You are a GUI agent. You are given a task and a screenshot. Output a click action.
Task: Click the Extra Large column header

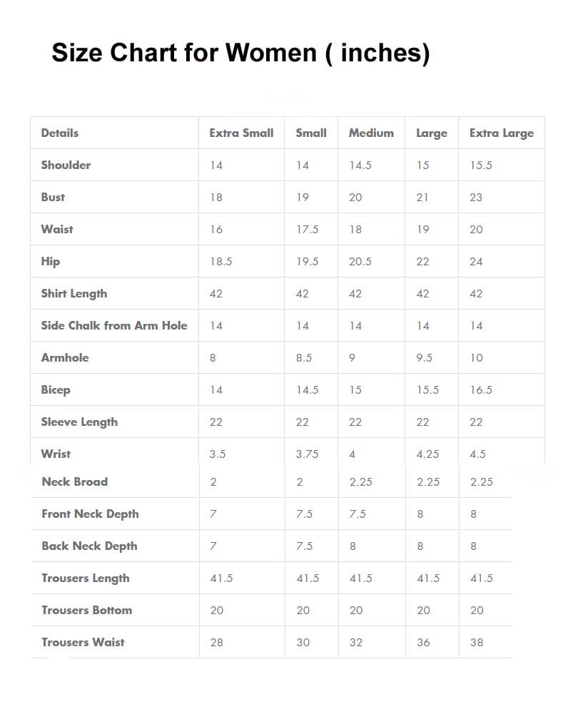point(502,133)
